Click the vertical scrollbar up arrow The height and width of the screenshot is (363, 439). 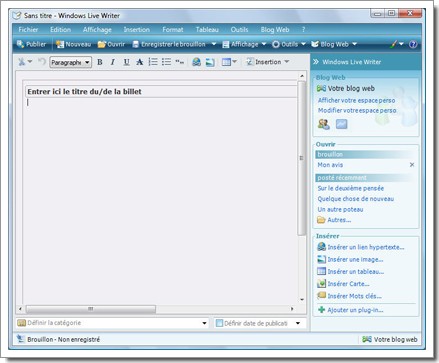tap(302, 76)
